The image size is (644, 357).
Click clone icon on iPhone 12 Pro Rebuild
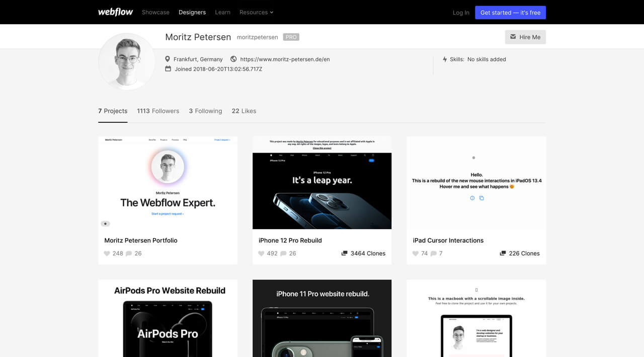(344, 253)
